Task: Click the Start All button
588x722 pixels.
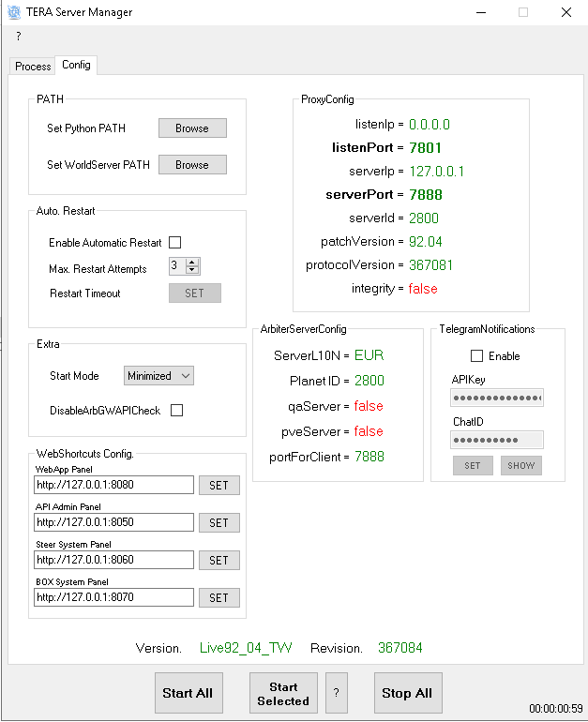Action: point(188,693)
